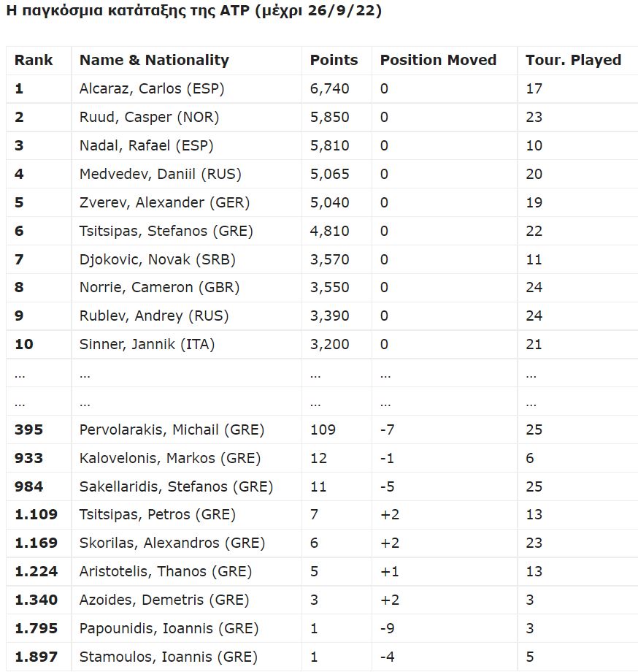Click the Djokovic, Novak (SRB) entry
This screenshot has width=638, height=672.
click(157, 260)
